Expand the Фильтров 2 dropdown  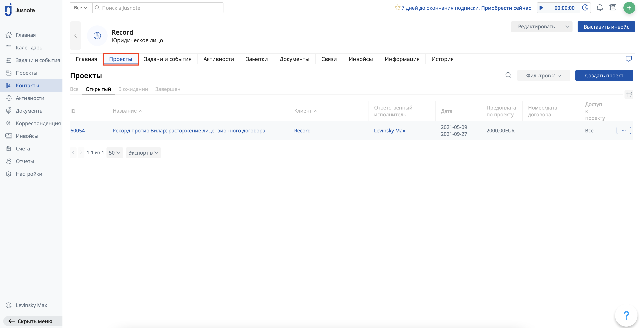543,75
